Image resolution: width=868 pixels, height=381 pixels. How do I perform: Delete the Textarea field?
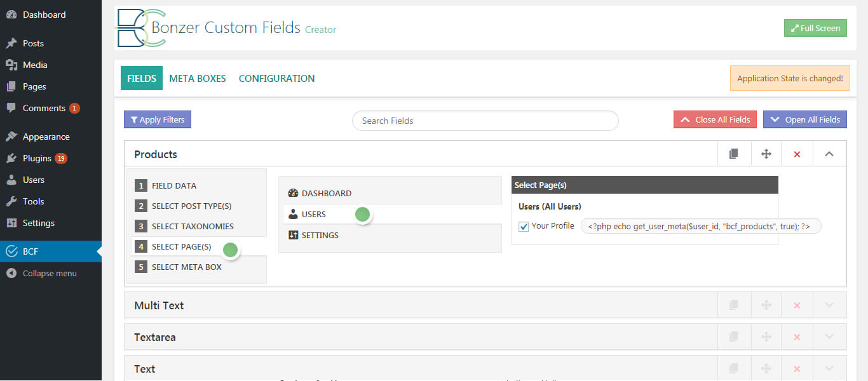tap(797, 337)
